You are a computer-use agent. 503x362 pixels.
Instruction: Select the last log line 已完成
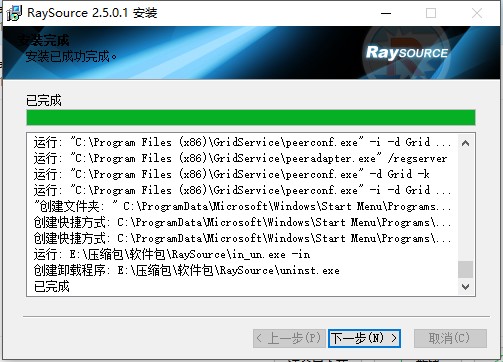[x=52, y=286]
